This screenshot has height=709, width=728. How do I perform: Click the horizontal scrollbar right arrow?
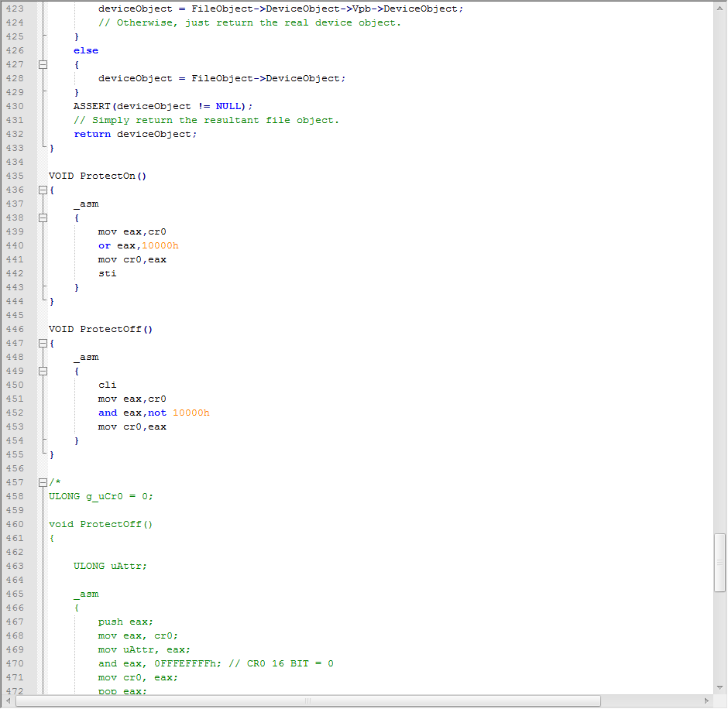tap(706, 700)
